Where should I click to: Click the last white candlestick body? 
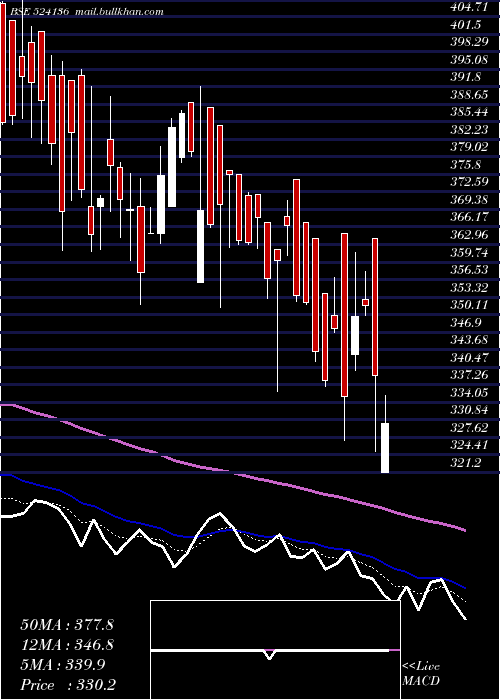pyautogui.click(x=385, y=448)
